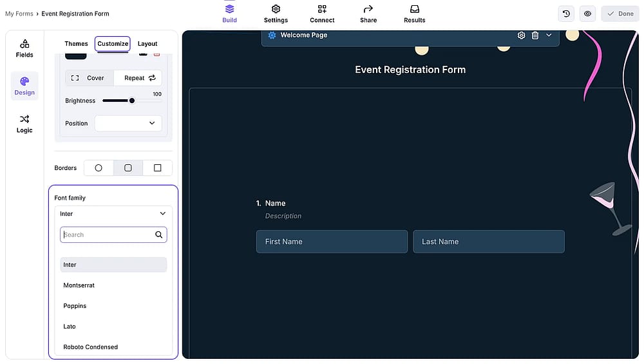Click the dark background color swatch

[x=75, y=56]
